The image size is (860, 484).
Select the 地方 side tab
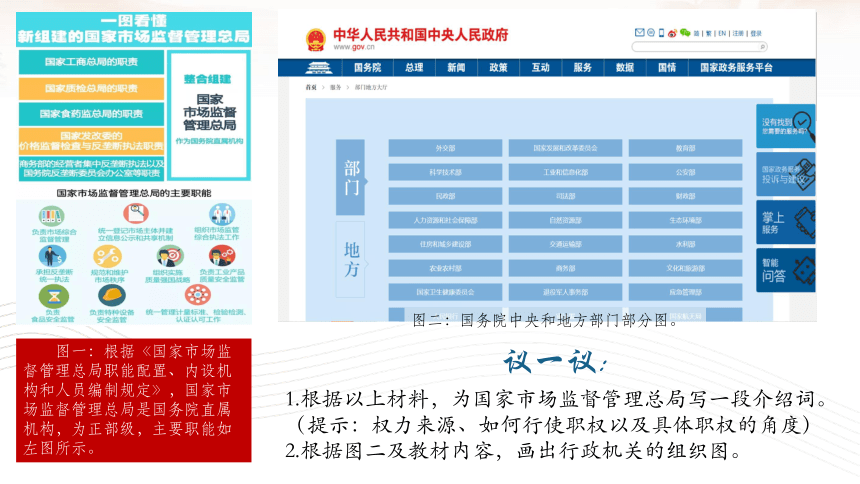point(350,259)
